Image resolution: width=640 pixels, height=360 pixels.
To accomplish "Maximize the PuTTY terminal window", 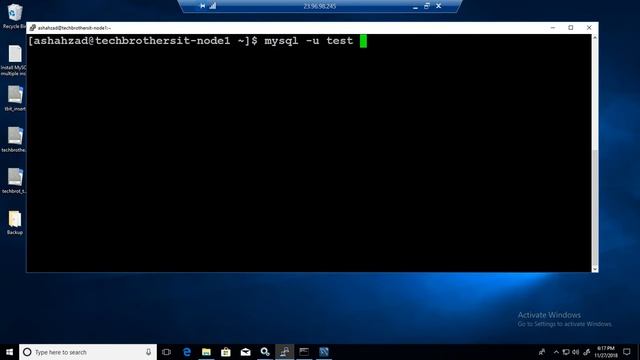I will (x=571, y=28).
